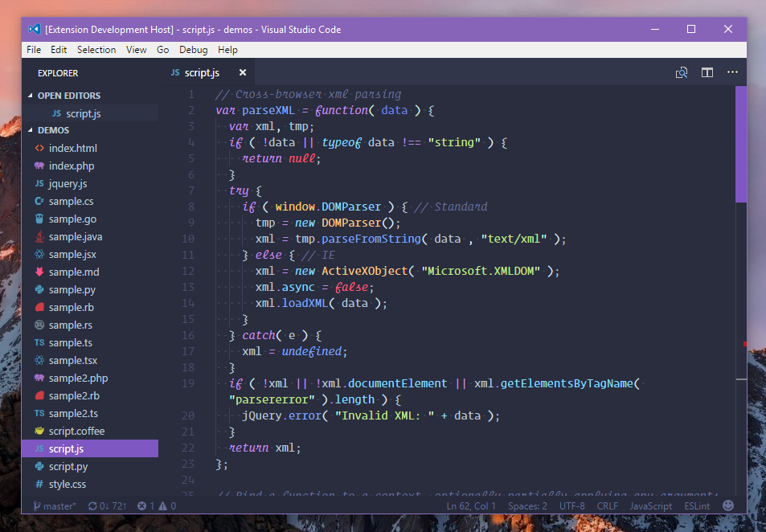Click the warnings count in status bar
The image size is (766, 532).
[x=167, y=506]
